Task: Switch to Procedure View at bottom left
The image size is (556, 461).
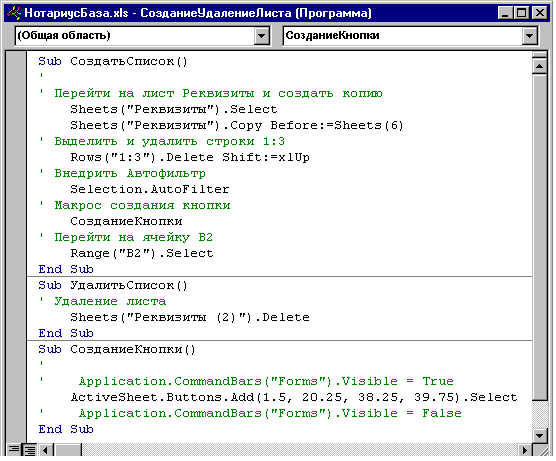Action: (13, 450)
